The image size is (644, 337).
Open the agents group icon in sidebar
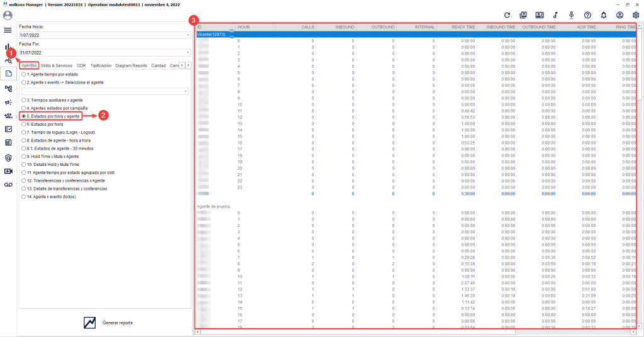pos(8,116)
